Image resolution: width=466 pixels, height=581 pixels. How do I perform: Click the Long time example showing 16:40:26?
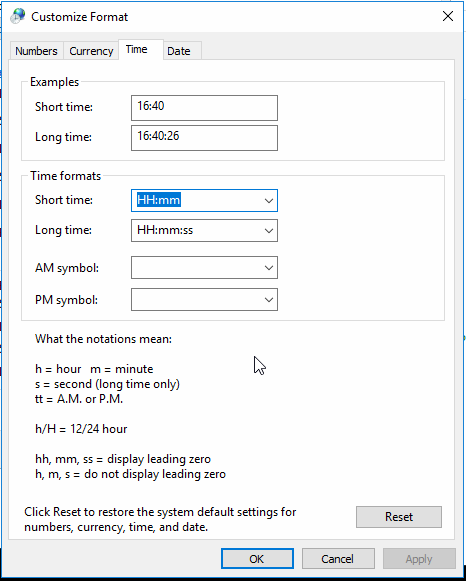(x=204, y=138)
